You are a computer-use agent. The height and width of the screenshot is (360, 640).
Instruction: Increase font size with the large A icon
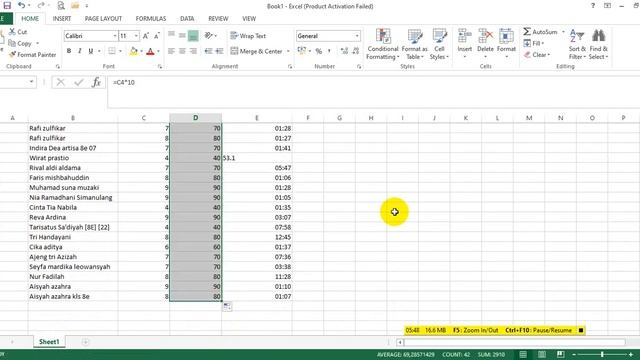pyautogui.click(x=146, y=36)
